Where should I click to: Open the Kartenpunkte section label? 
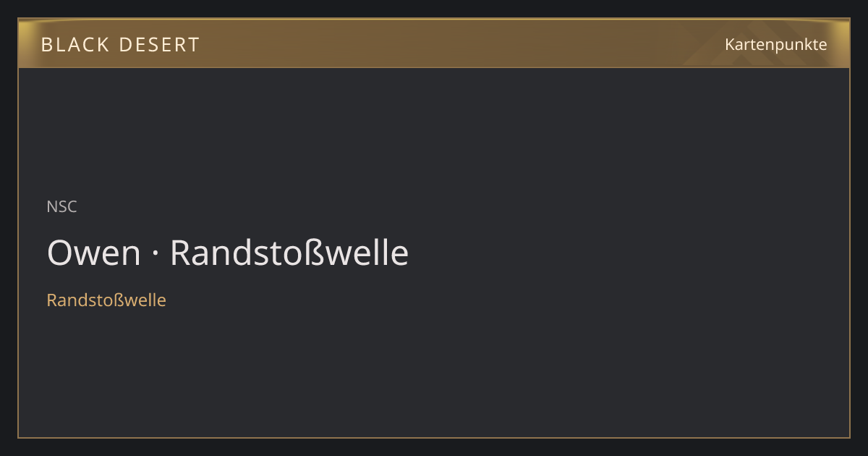(x=776, y=44)
